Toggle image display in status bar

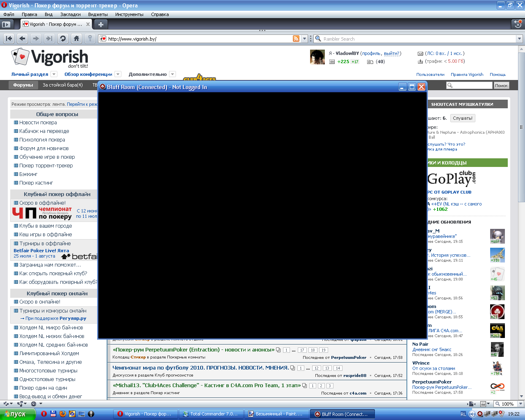point(483,404)
